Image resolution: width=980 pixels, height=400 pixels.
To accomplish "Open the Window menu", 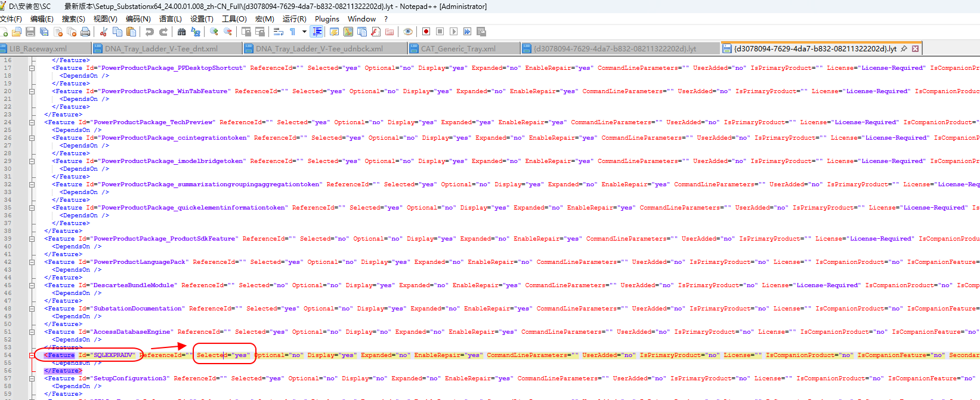I will (x=361, y=19).
